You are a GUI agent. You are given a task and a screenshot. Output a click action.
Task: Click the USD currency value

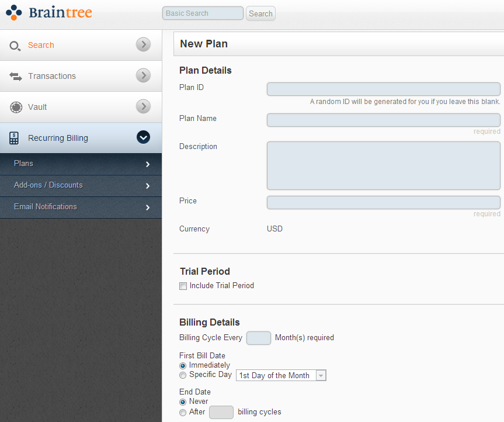point(274,229)
